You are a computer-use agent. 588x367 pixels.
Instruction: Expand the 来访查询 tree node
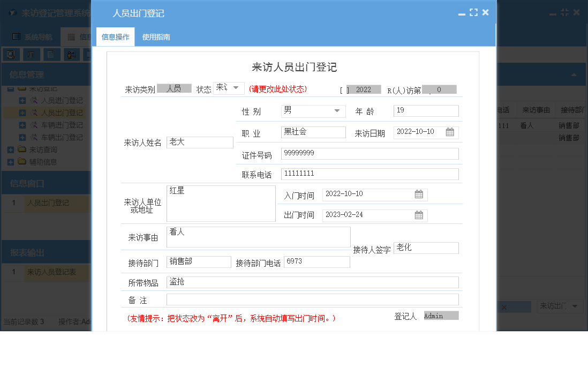(11, 148)
